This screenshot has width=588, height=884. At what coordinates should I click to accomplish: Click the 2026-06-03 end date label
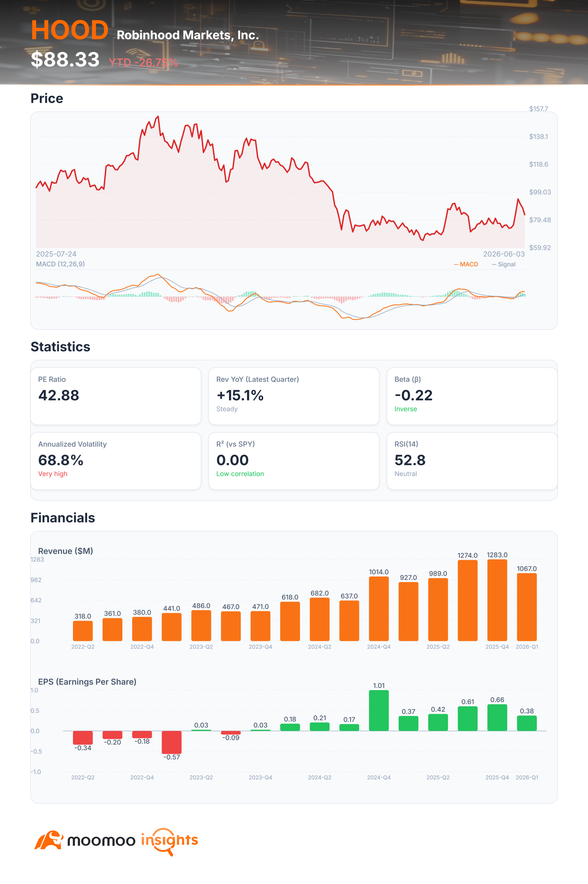point(504,254)
